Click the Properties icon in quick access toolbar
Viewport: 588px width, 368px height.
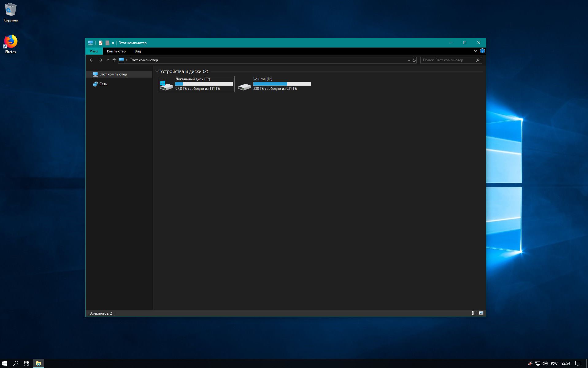pyautogui.click(x=100, y=43)
